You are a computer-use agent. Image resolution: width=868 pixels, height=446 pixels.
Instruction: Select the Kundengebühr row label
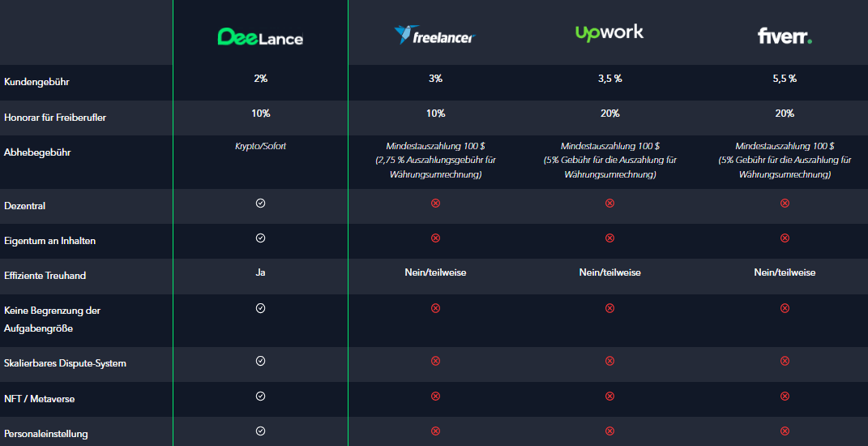37,82
